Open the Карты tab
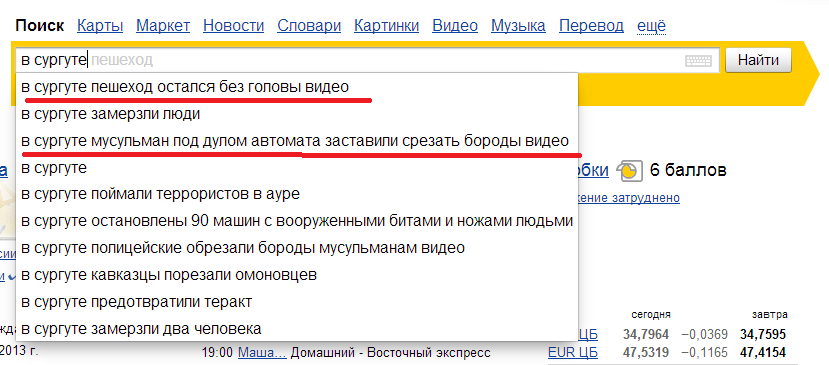 (x=100, y=25)
